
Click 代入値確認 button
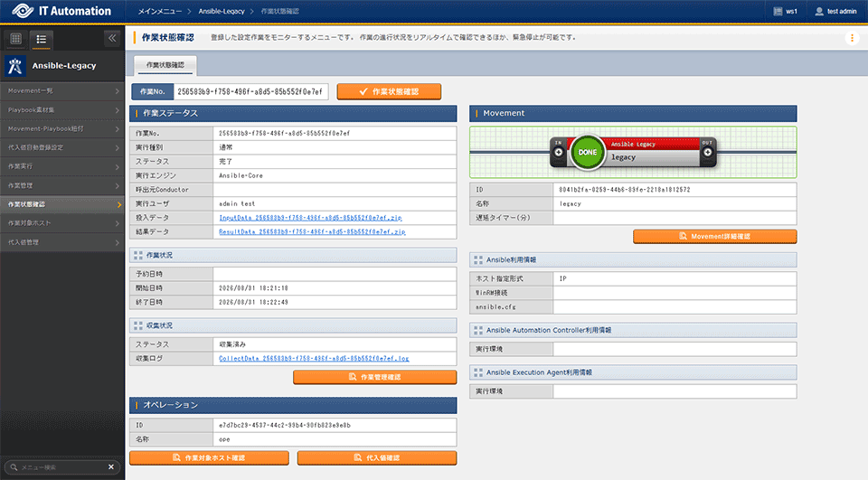(x=377, y=458)
